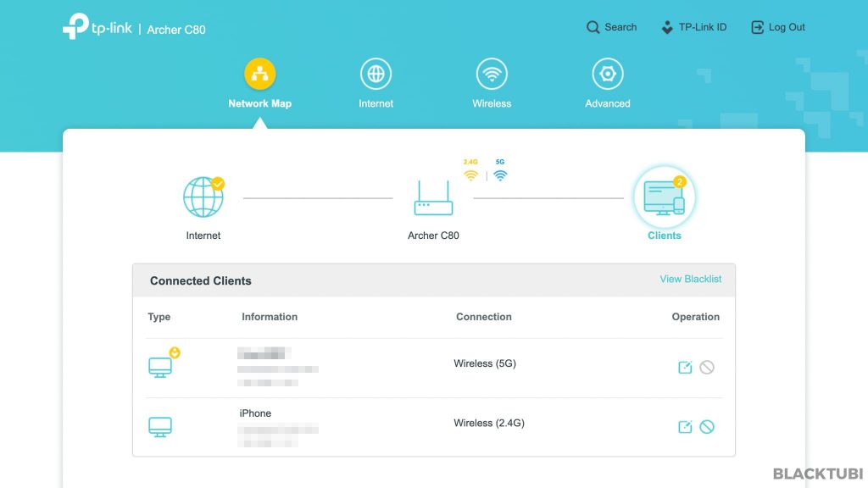868x488 pixels.
Task: Click the Wireless (5G) client device icon
Action: (160, 368)
